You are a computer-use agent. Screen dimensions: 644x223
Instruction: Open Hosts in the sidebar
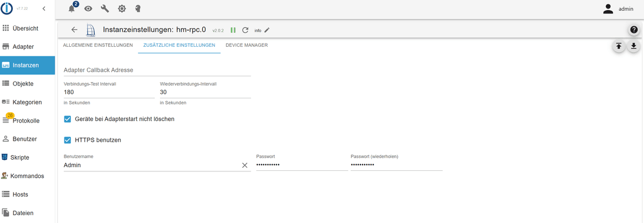(x=27, y=194)
